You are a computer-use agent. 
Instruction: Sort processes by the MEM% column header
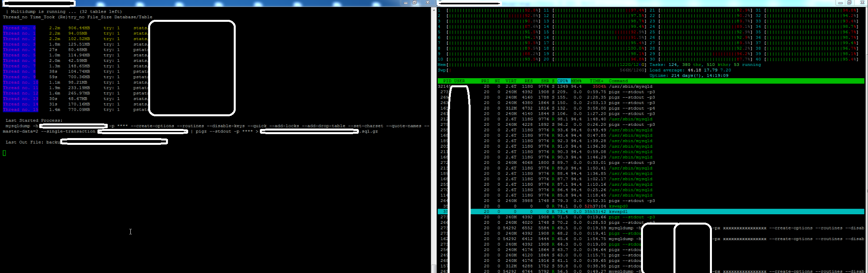(576, 81)
